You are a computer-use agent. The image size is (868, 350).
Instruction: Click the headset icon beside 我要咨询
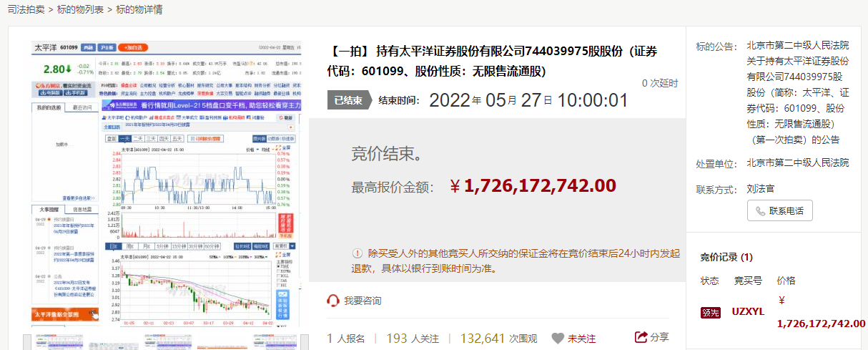coord(332,301)
